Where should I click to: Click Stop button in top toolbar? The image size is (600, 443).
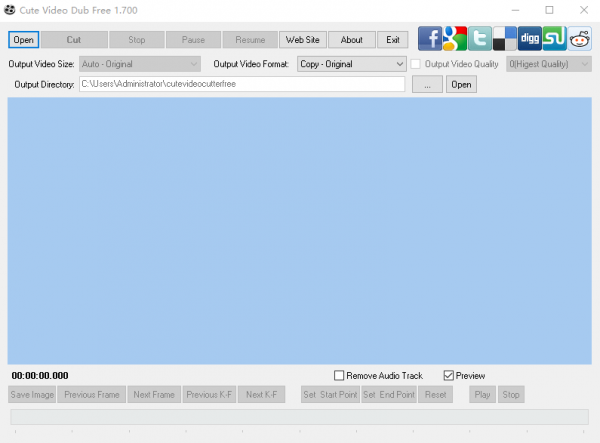[137, 40]
